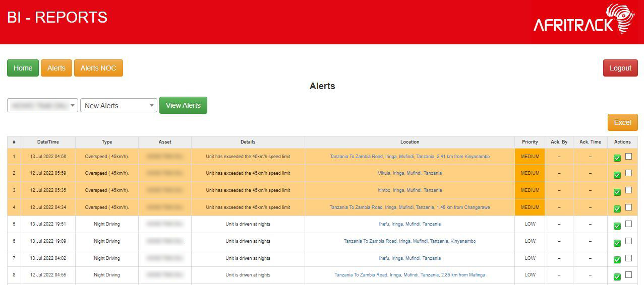Click Unit is driven at nights in row 8
This screenshot has width=644, height=285.
[248, 275]
